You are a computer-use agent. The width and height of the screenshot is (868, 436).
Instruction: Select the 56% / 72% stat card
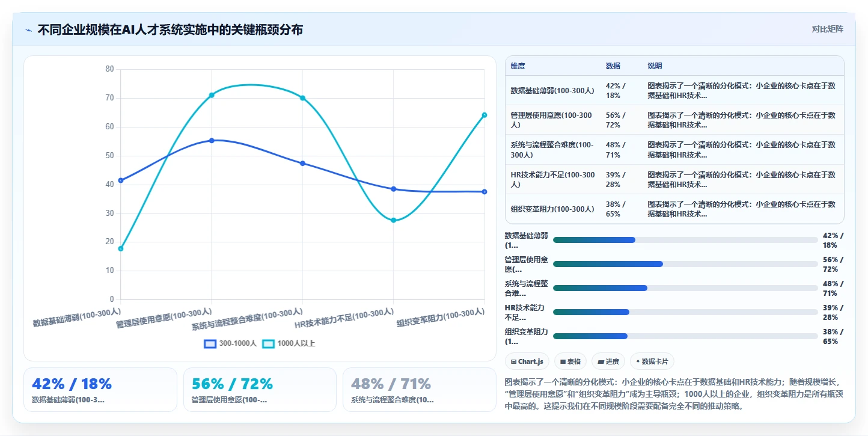tap(260, 390)
